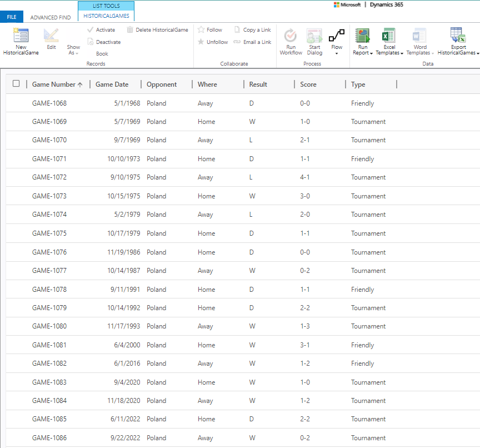Select the date cell 9/10/1975
Screen dimensions: 480x448
(x=125, y=177)
